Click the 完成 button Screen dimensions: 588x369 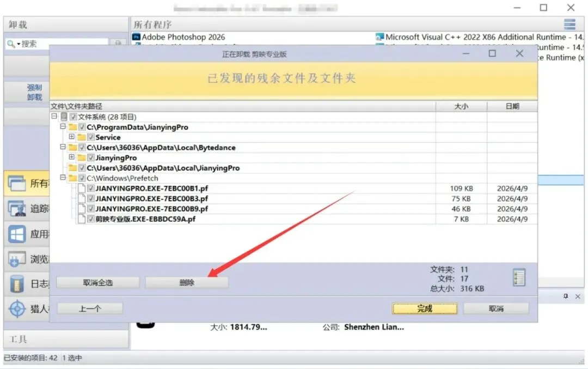click(425, 308)
